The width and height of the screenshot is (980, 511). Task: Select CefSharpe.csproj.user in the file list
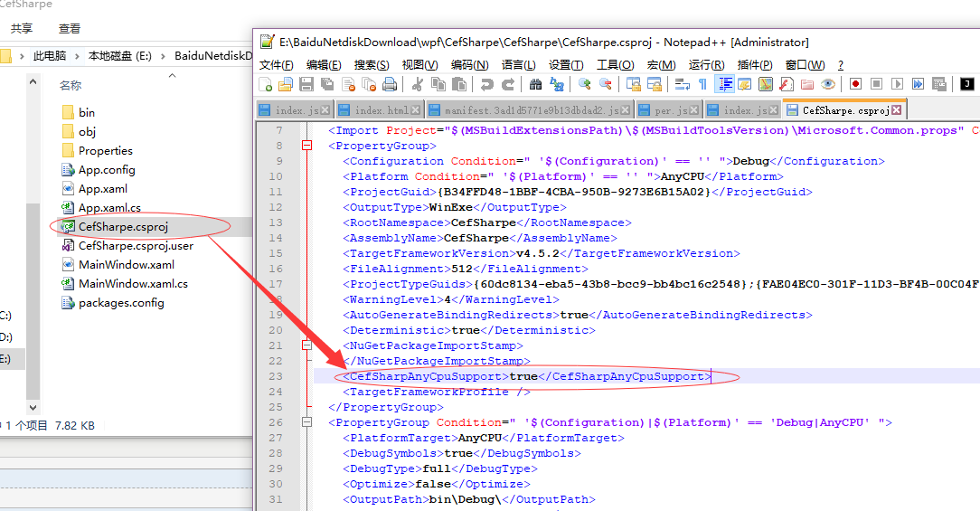coord(136,246)
